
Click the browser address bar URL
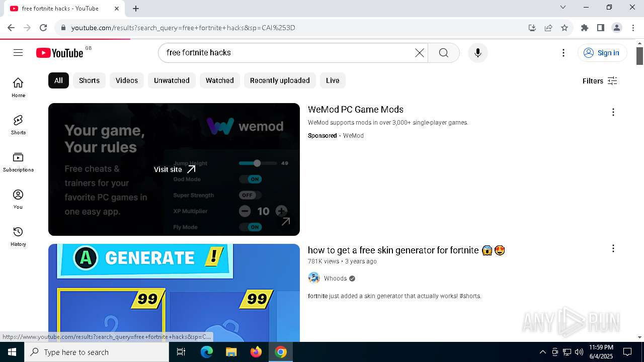(x=183, y=28)
